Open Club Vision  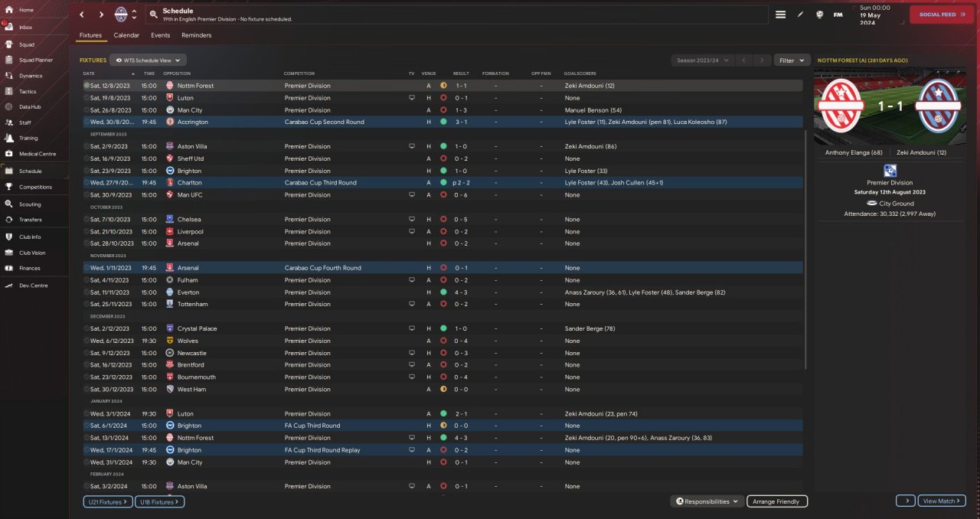click(x=32, y=253)
